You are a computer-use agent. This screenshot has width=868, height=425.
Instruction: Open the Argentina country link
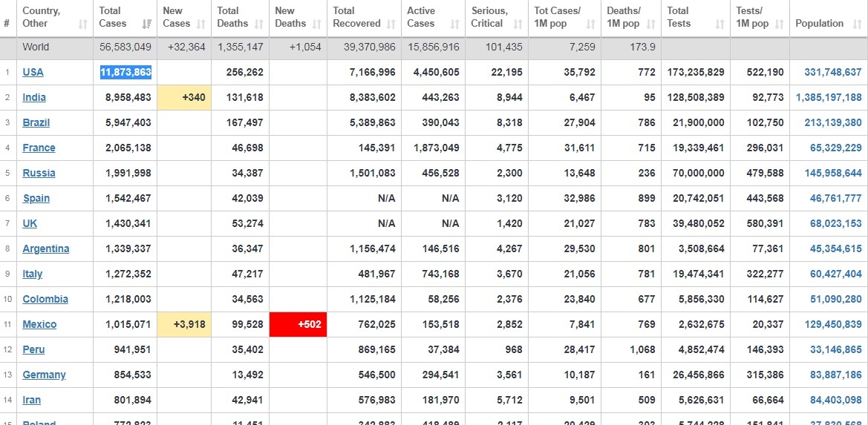[x=46, y=248]
